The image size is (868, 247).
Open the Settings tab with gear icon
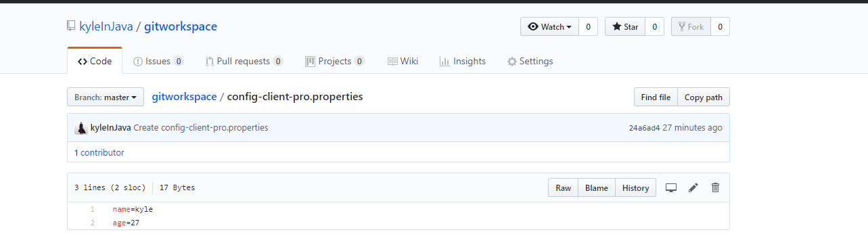coord(530,61)
